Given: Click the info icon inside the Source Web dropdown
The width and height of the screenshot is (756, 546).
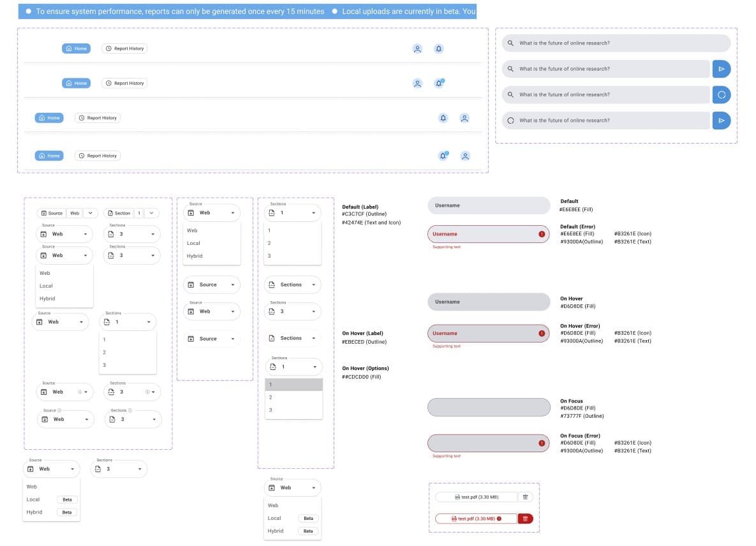Looking at the screenshot, I should tap(80, 392).
